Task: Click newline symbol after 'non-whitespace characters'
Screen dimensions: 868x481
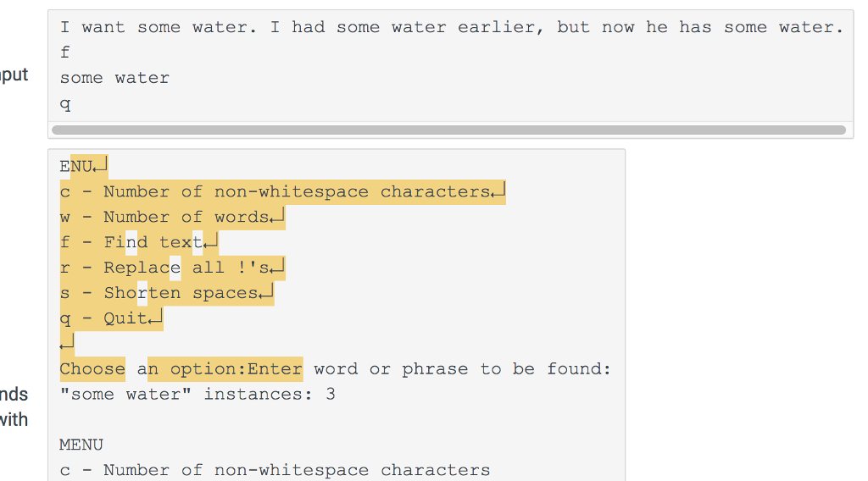Action: [x=498, y=191]
